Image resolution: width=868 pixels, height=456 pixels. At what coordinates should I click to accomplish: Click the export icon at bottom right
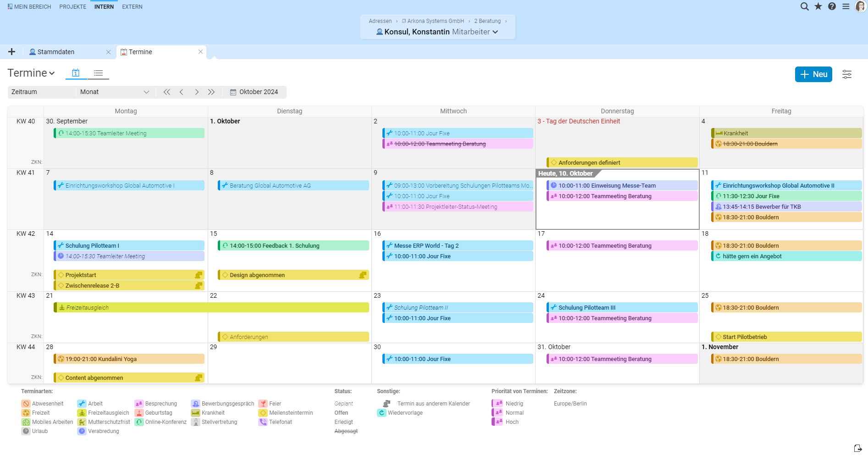pos(857,448)
